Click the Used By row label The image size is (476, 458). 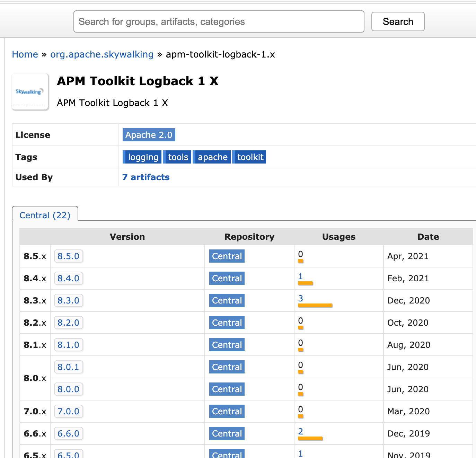34,177
